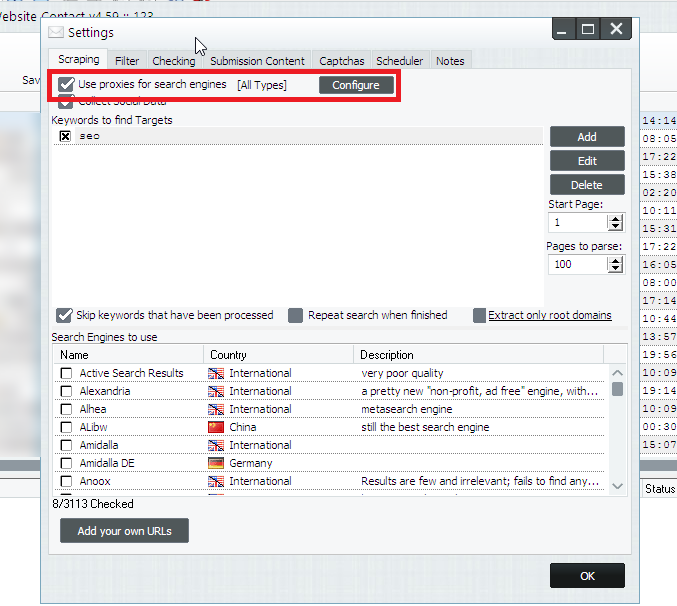
Task: Go to Submission Content tab
Action: (257, 61)
